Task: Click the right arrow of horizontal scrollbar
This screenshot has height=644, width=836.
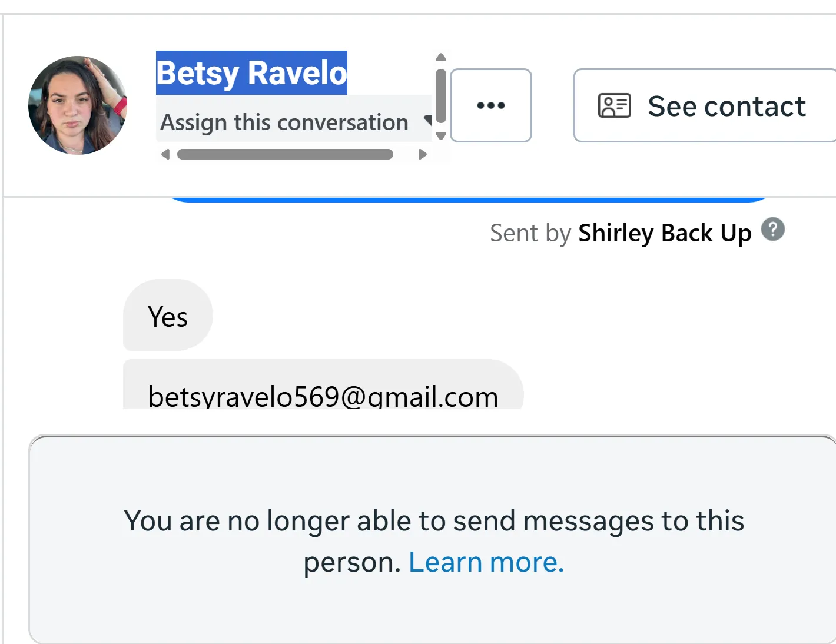Action: pyautogui.click(x=422, y=154)
